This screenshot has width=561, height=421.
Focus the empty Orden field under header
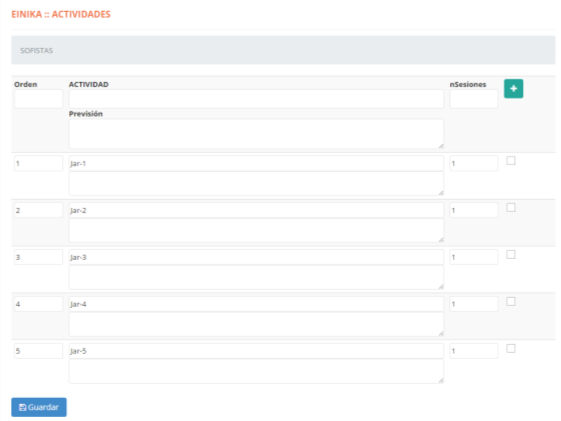point(39,99)
